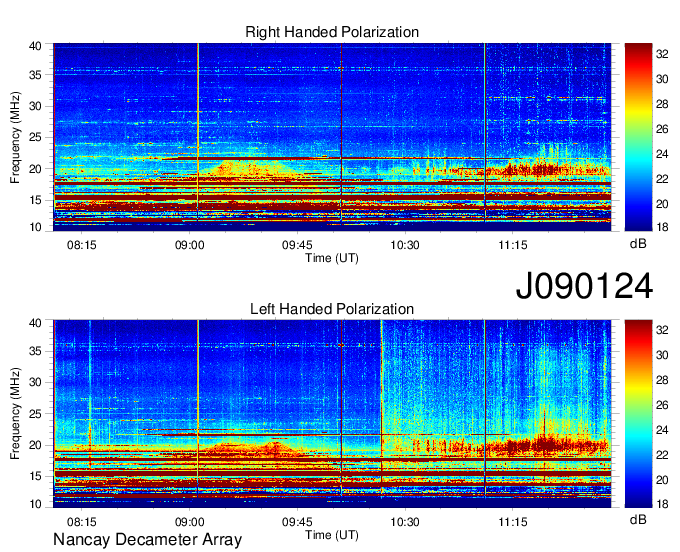
Task: Click the color bar beside the Left Handed plot
Action: [638, 414]
